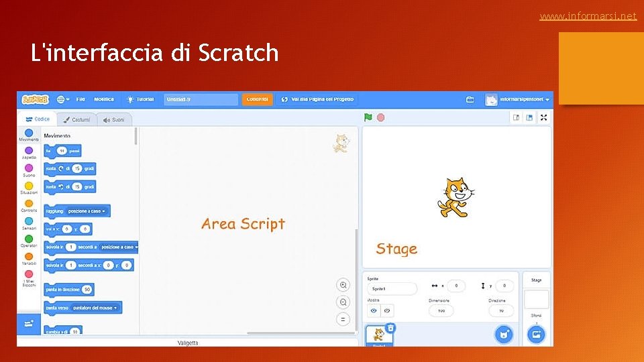Click the 'punta in direzione 90' block
644x362 pixels.
[x=69, y=290]
